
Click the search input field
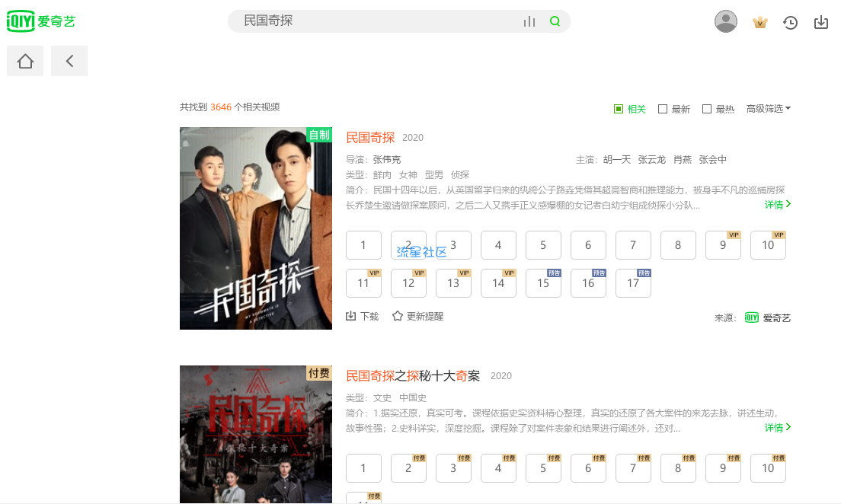coord(376,21)
